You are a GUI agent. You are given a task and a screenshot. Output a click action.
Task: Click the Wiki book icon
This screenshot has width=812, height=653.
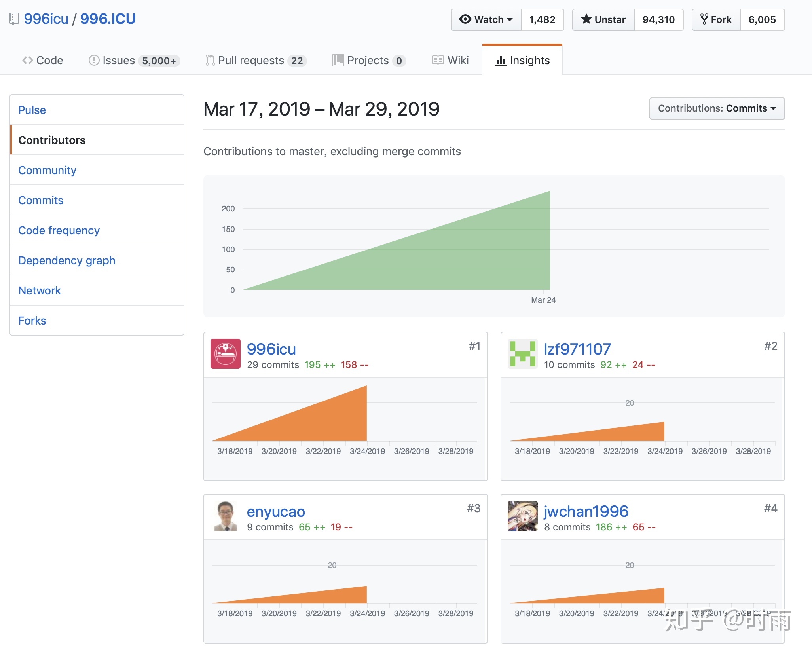tap(438, 60)
